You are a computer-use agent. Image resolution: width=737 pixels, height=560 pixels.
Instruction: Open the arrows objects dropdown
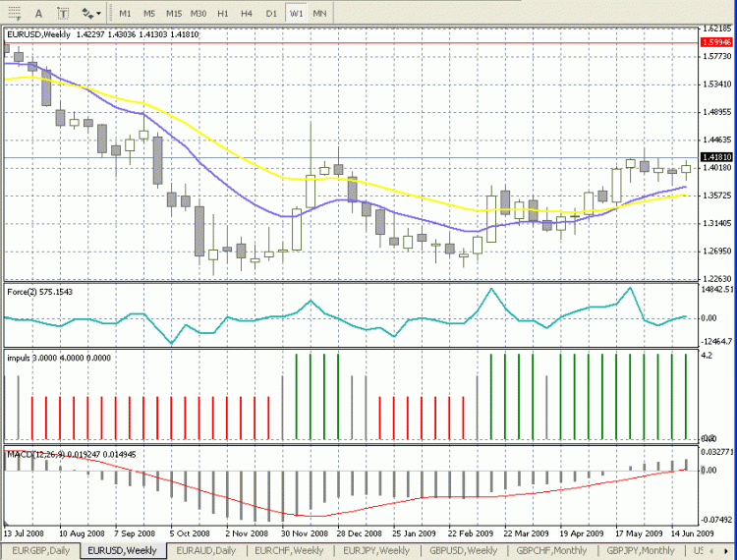pos(91,14)
